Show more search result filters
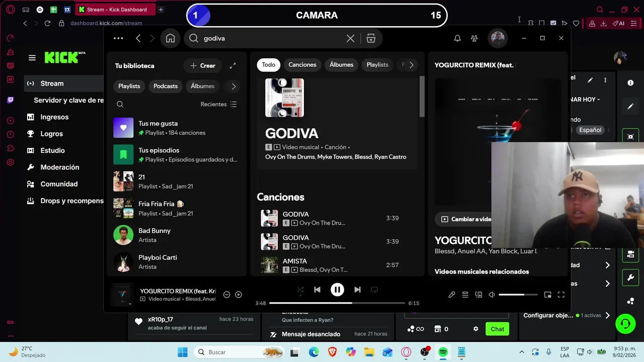The height and width of the screenshot is (362, 644). click(x=411, y=65)
